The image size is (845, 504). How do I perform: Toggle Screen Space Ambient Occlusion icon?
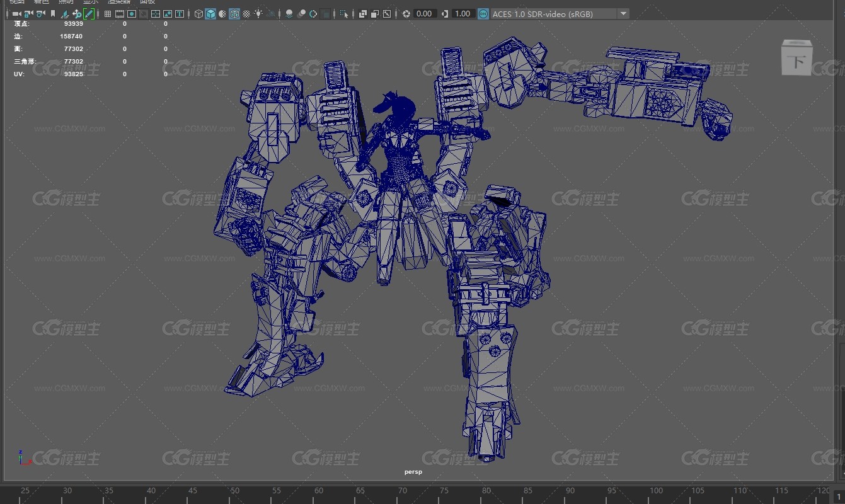pos(289,14)
